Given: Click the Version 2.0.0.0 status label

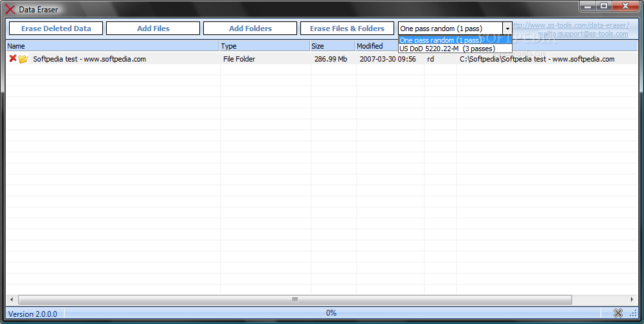Looking at the screenshot, I should click(x=33, y=314).
